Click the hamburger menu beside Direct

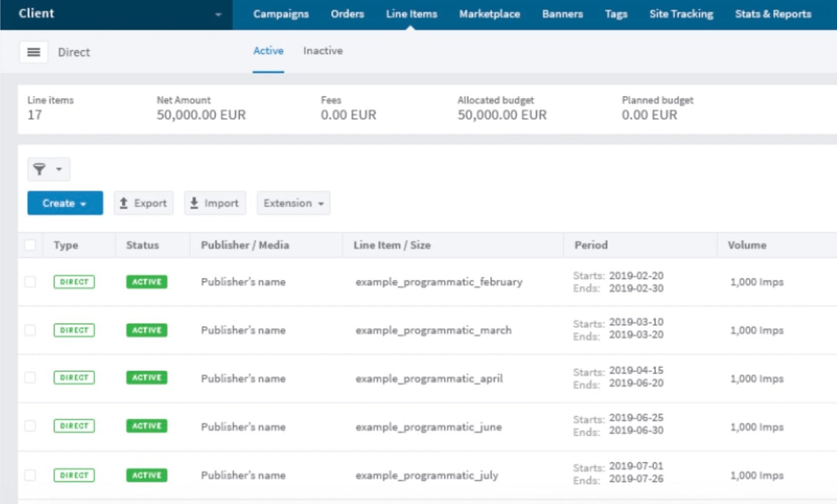click(x=33, y=52)
